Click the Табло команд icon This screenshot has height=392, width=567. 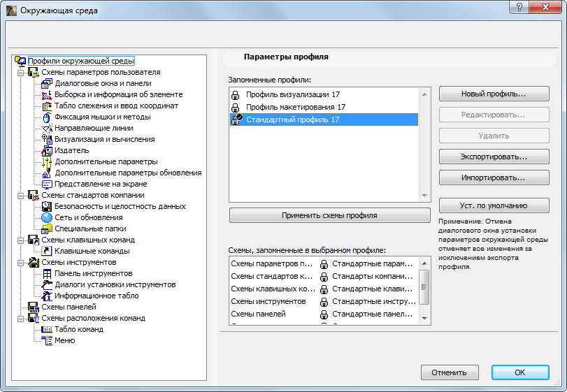47,330
